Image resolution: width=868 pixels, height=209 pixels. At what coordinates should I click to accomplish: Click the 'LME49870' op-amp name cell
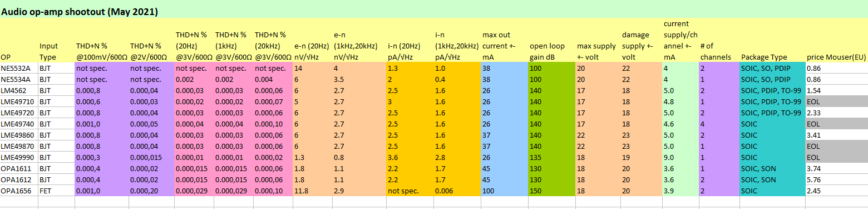[x=19, y=145]
